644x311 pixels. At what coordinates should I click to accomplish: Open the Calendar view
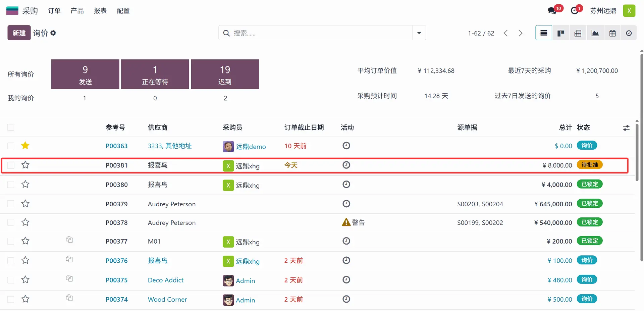click(x=612, y=33)
